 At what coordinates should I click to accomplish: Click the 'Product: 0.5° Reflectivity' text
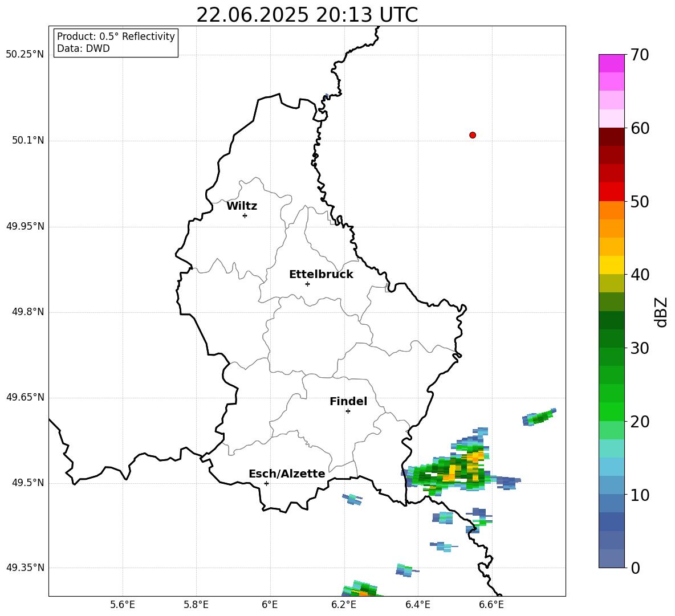point(116,36)
